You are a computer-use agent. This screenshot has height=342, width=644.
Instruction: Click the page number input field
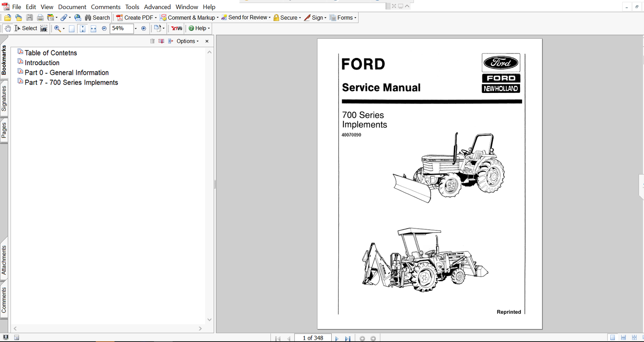[x=313, y=338]
